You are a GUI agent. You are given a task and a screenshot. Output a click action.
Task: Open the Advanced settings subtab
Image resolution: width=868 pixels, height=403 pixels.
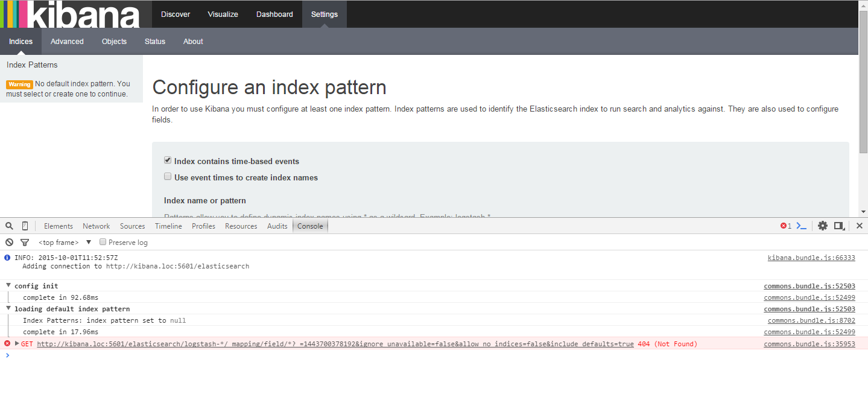pyautogui.click(x=67, y=41)
